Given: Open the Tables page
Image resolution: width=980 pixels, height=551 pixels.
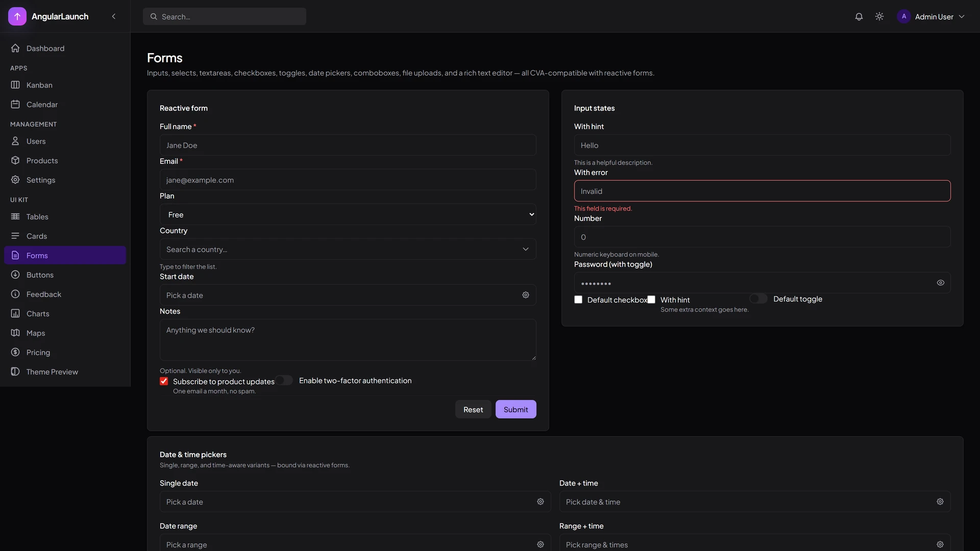Looking at the screenshot, I should pos(65,216).
